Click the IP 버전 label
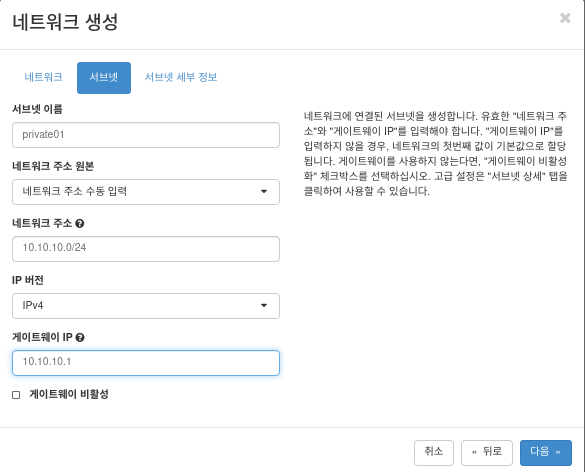 [x=28, y=280]
